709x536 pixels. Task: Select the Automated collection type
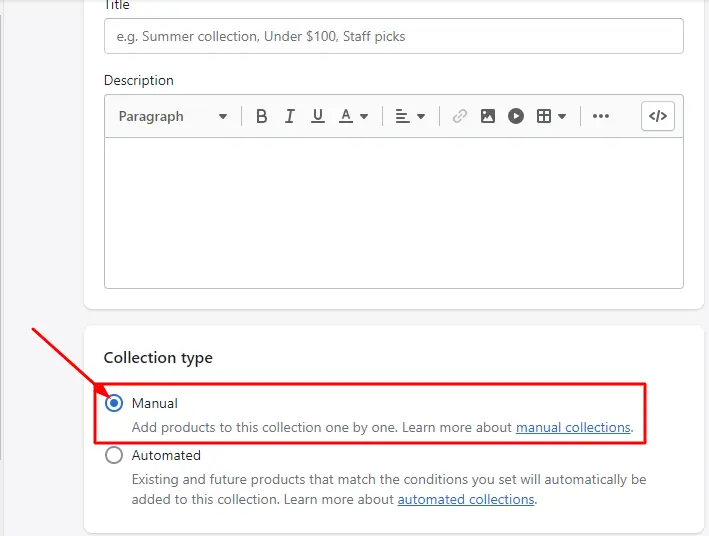(114, 455)
